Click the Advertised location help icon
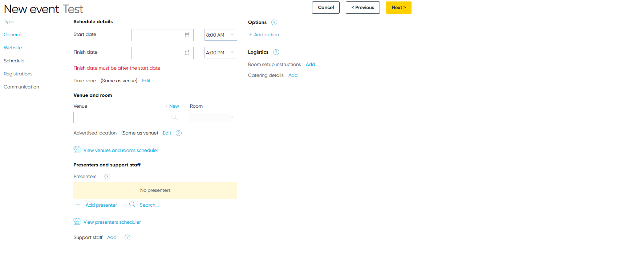 point(179,133)
